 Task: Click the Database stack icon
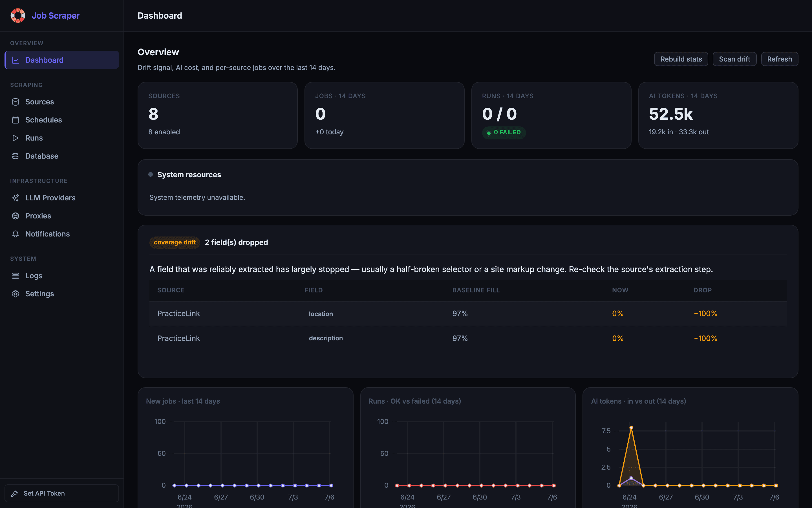tap(16, 156)
